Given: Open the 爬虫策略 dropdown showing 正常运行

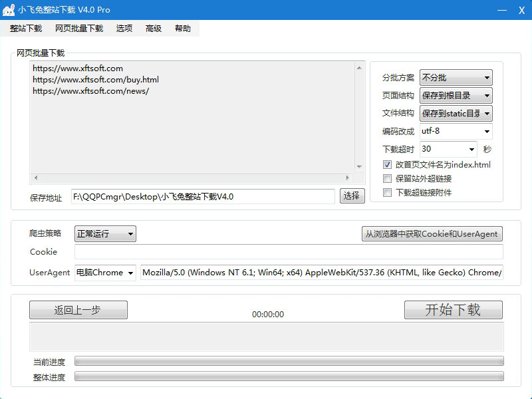Looking at the screenshot, I should (x=105, y=234).
